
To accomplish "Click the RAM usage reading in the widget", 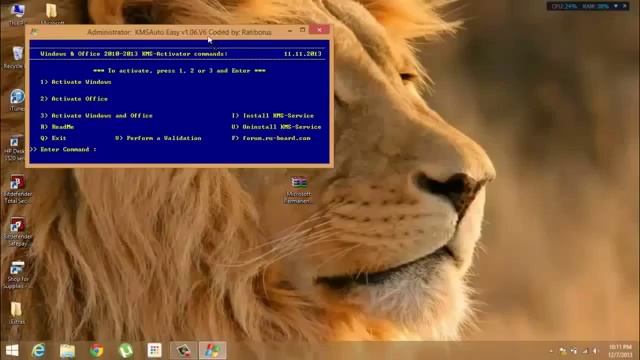I will (596, 6).
